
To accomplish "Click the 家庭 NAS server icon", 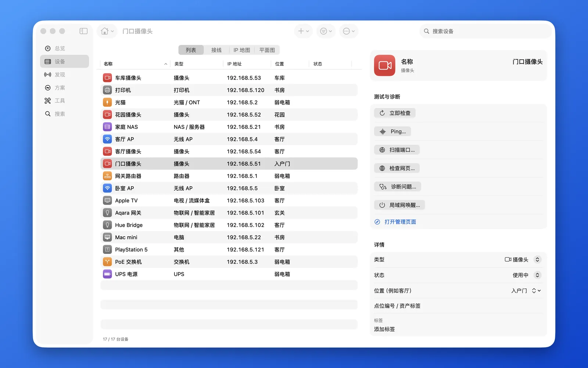I will (x=107, y=127).
